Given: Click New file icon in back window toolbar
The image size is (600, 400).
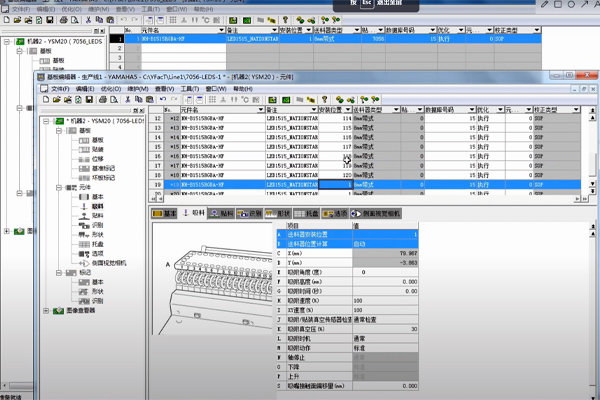Looking at the screenshot, I should [7, 20].
